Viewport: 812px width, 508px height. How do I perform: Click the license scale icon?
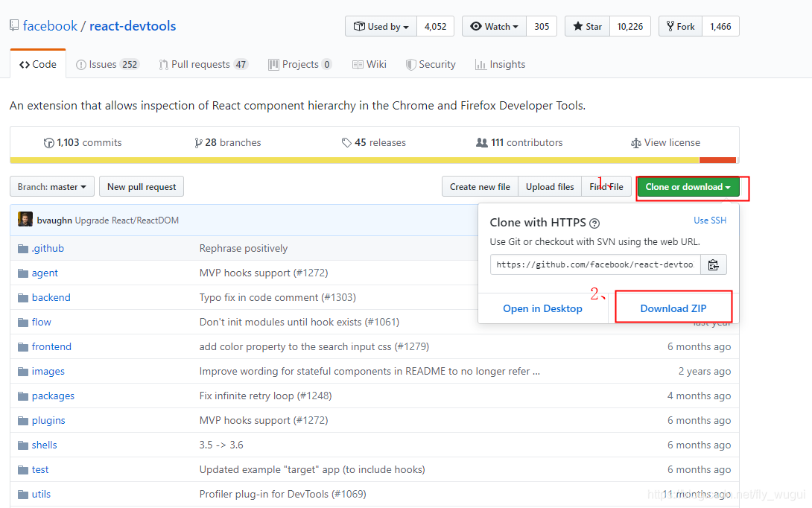coord(636,143)
